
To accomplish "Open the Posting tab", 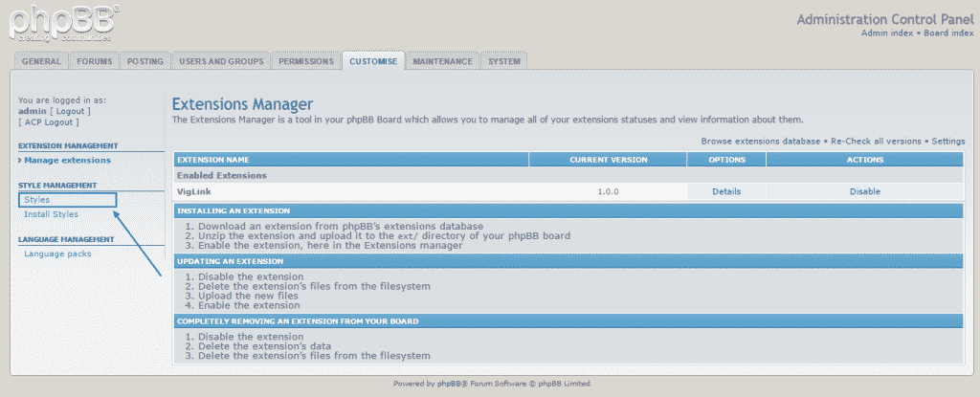I will tap(145, 61).
